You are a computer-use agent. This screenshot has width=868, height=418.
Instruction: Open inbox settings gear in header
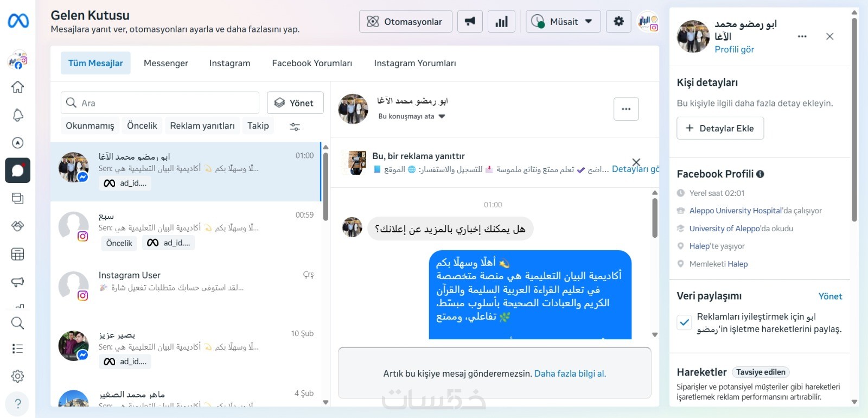click(x=618, y=22)
